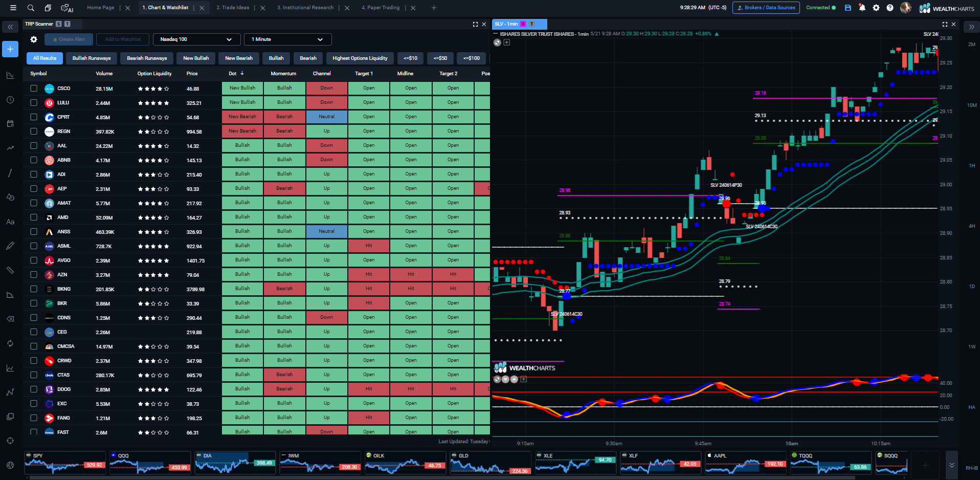Open the notifications bell
This screenshot has width=980, height=480.
[x=862, y=8]
